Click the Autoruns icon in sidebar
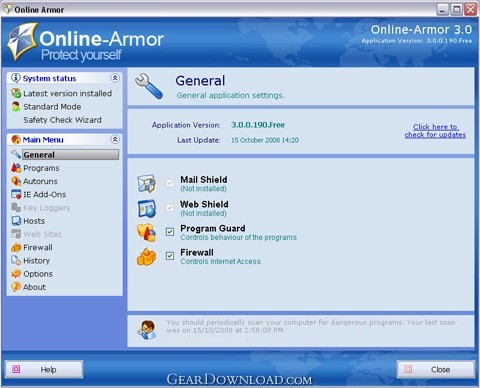 tap(16, 181)
